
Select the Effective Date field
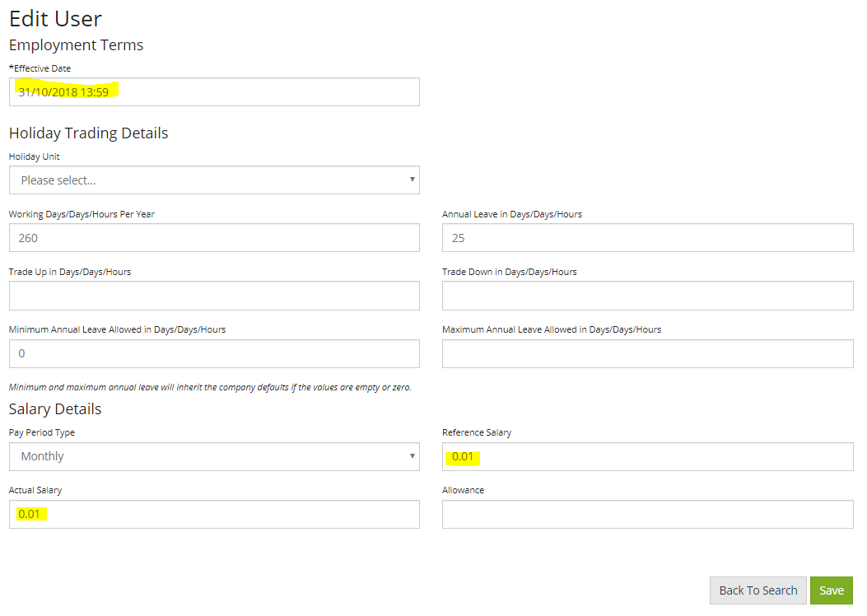[214, 91]
